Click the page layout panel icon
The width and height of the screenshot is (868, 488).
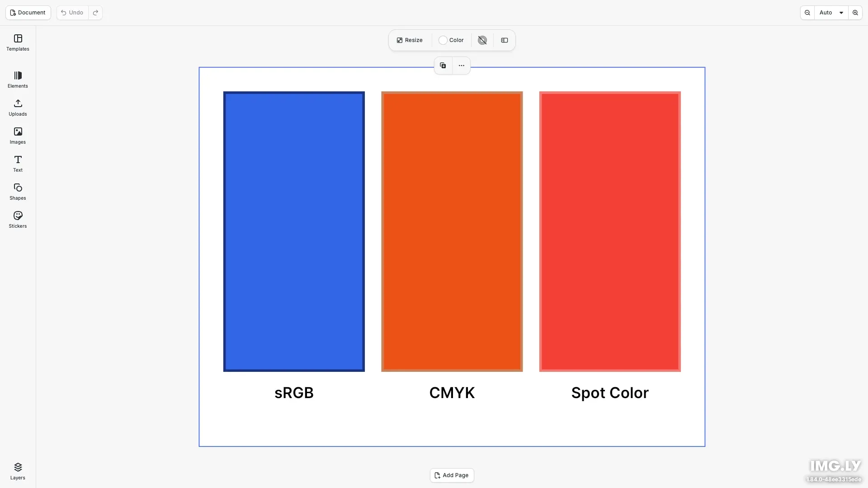coord(505,40)
